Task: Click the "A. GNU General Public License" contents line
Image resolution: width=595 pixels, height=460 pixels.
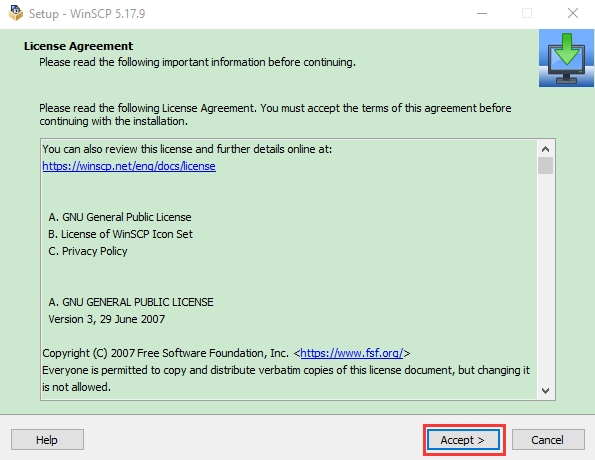Action: pos(120,217)
